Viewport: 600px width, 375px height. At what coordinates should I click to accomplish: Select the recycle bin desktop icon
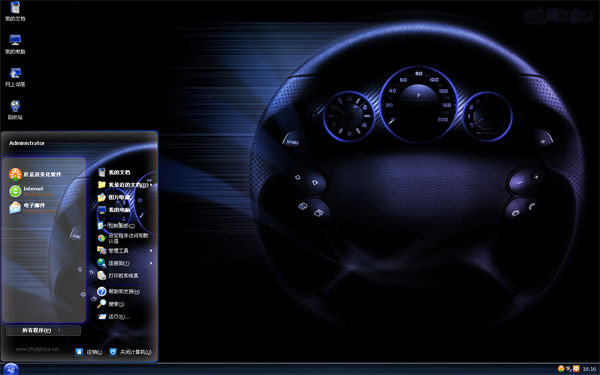tap(15, 110)
